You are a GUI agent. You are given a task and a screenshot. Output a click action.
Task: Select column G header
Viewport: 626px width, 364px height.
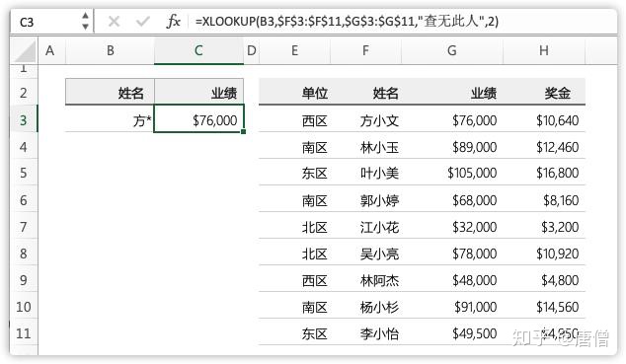click(x=452, y=50)
